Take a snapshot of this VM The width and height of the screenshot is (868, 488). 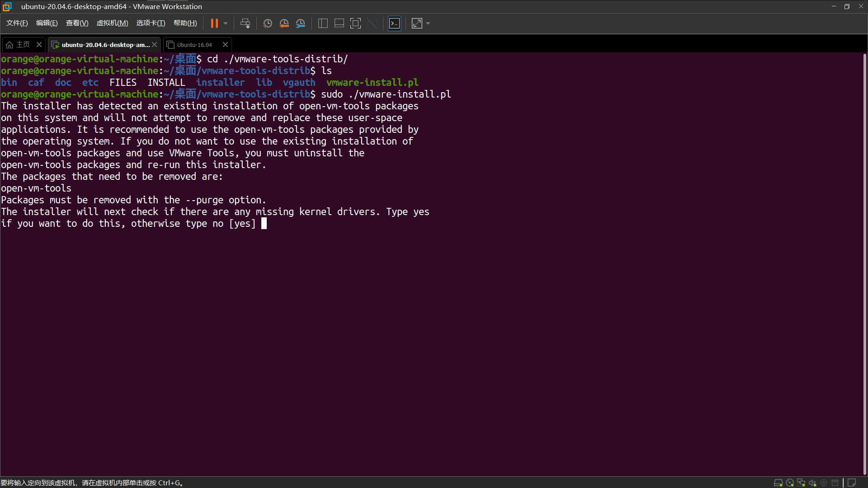pyautogui.click(x=268, y=23)
